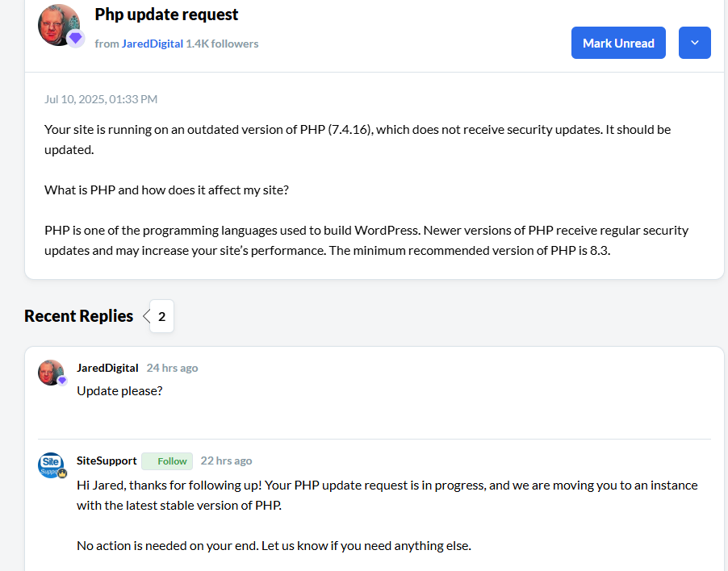Click the arrow pointer beside Recent Replies count
Screen dimensions: 728x571
[146, 316]
